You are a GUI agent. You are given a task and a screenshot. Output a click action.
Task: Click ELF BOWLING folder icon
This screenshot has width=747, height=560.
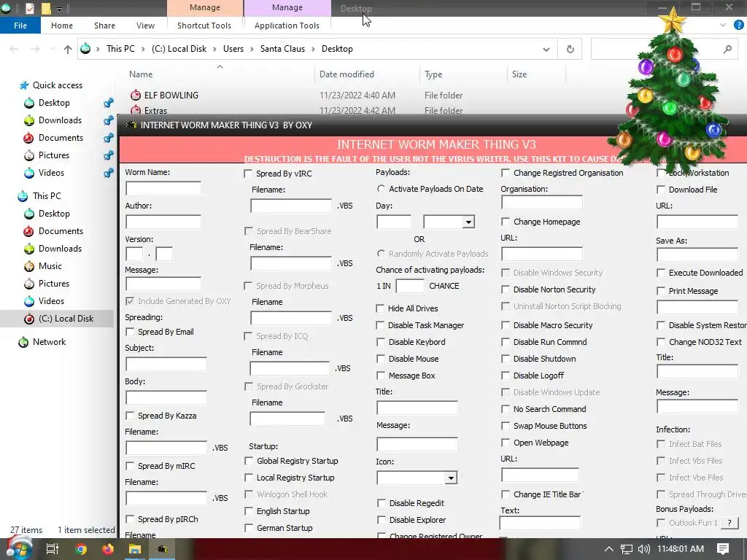click(136, 95)
